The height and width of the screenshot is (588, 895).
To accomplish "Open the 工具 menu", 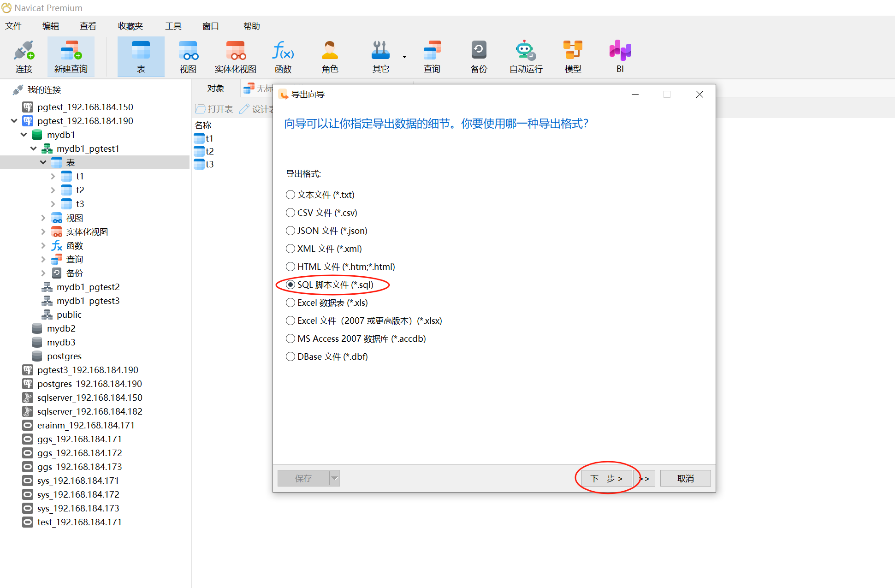I will 173,26.
